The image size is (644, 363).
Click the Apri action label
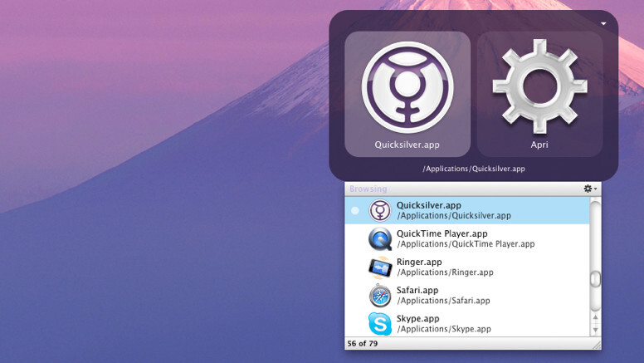[539, 145]
